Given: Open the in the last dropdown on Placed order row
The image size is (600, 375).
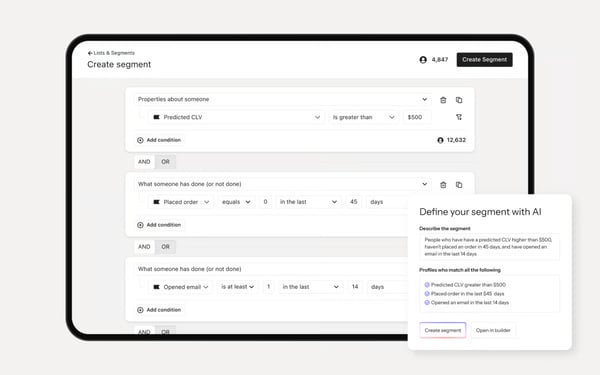Looking at the screenshot, I should (x=308, y=202).
